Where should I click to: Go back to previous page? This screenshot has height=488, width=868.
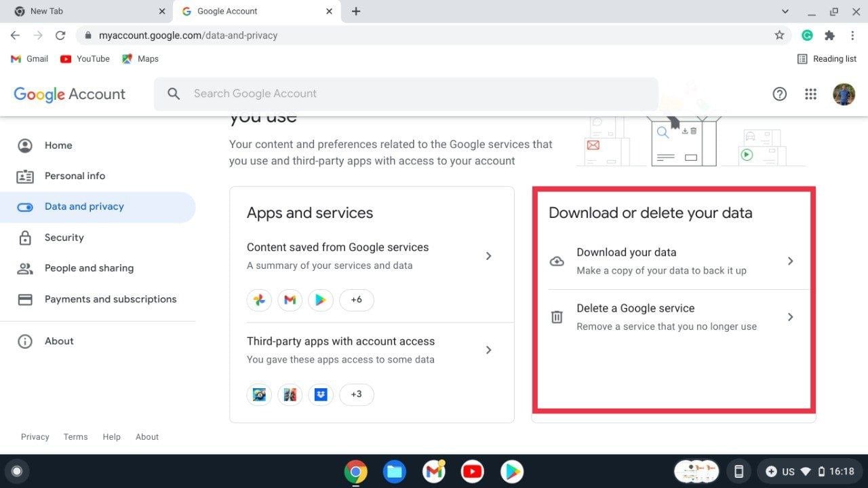(x=15, y=35)
